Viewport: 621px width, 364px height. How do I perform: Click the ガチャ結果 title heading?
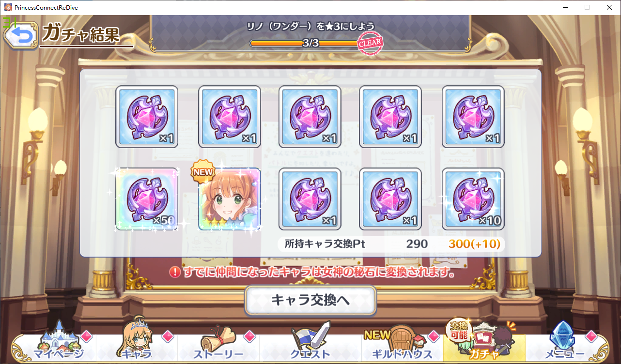click(80, 33)
